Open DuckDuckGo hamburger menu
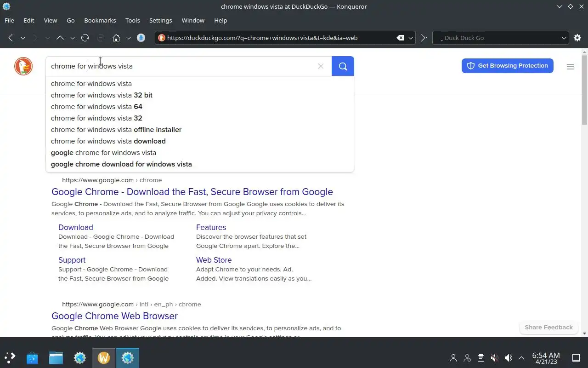588x368 pixels. coord(570,67)
